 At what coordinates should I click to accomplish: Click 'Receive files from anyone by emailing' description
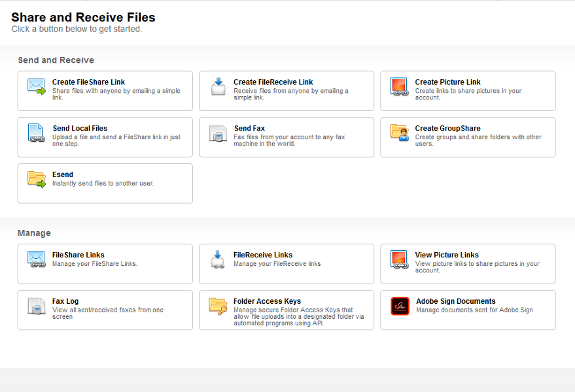click(x=291, y=94)
